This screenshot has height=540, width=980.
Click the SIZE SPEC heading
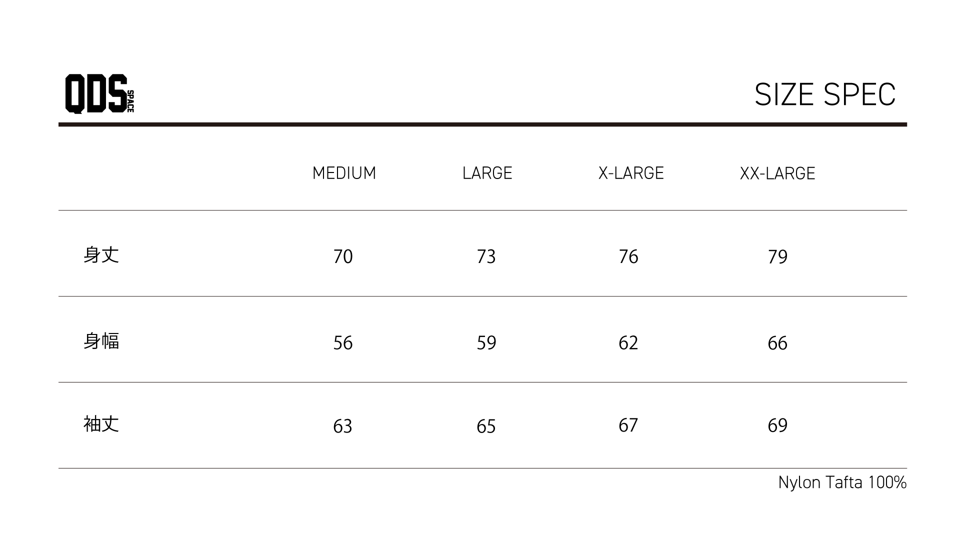tap(824, 94)
